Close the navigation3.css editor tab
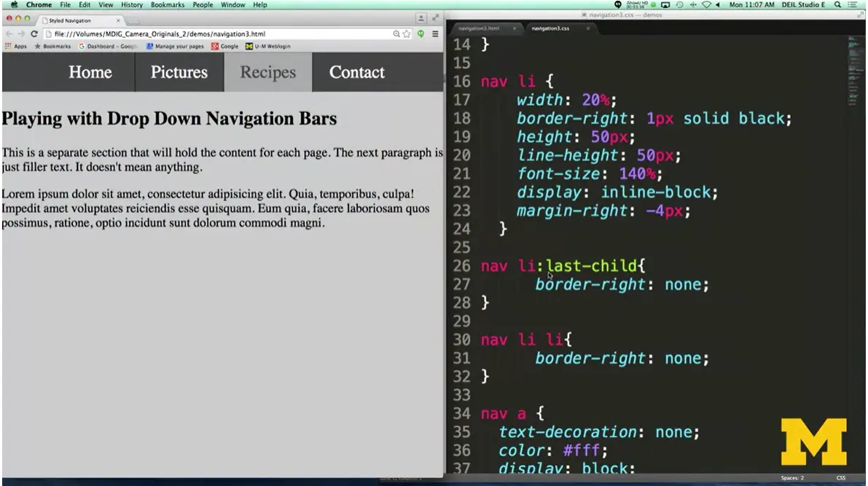Viewport: 868px width, 486px height. pos(587,28)
